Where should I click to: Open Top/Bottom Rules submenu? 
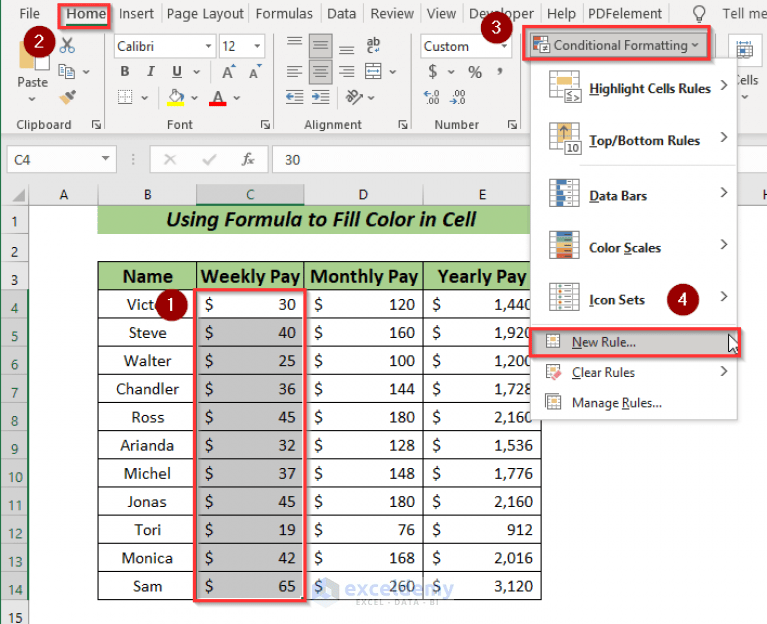point(634,140)
